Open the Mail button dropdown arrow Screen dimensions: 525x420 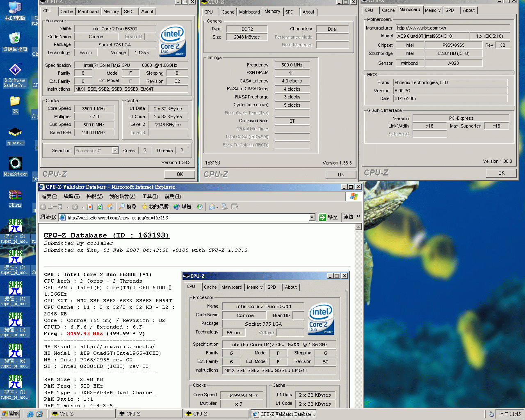pos(217,207)
